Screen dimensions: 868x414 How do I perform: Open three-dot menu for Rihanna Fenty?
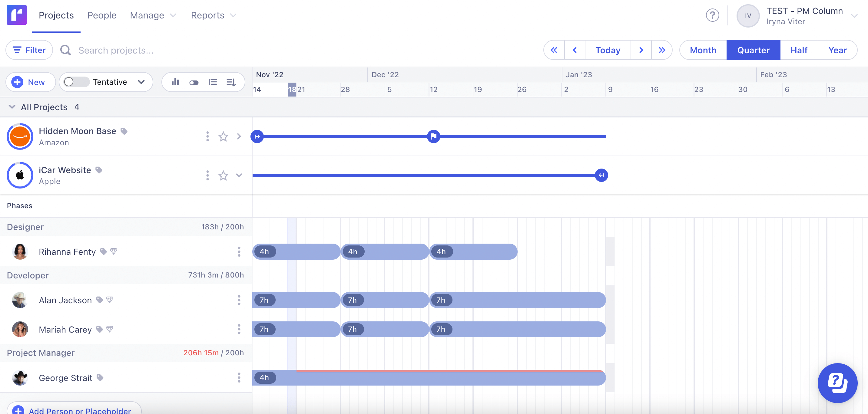pos(239,252)
